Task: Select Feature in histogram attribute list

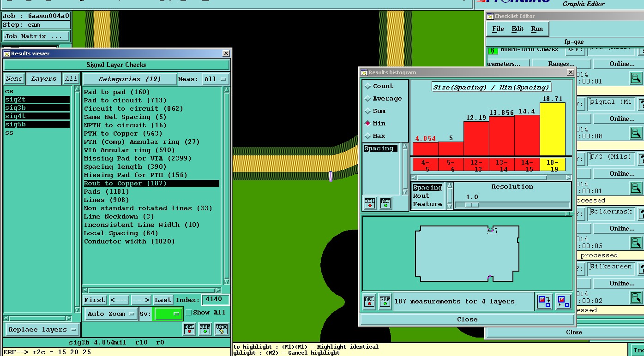Action: click(x=427, y=204)
